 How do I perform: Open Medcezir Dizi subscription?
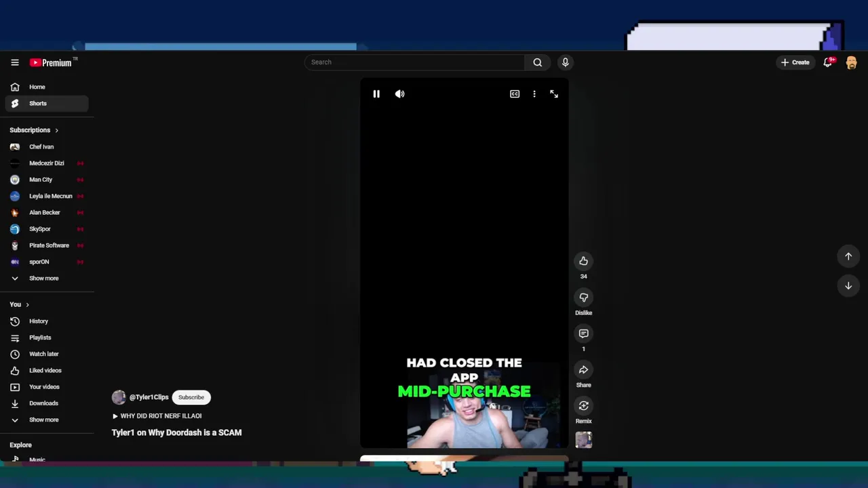coord(47,163)
